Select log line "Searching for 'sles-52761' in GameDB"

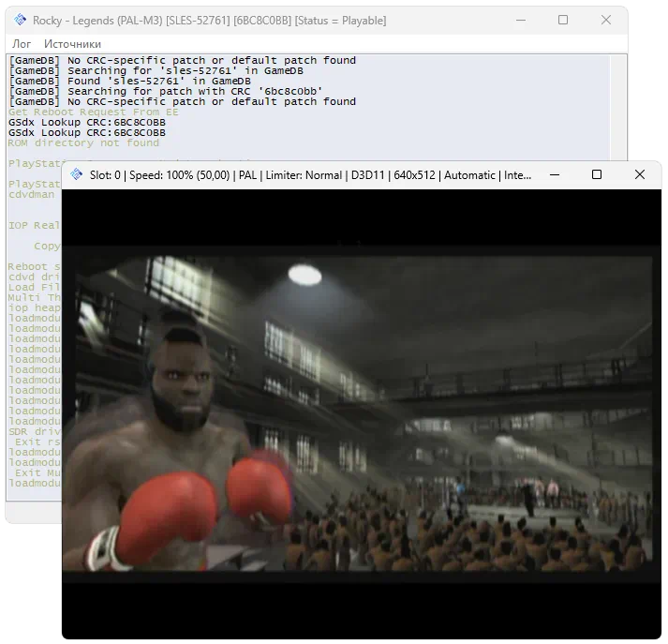tap(156, 70)
